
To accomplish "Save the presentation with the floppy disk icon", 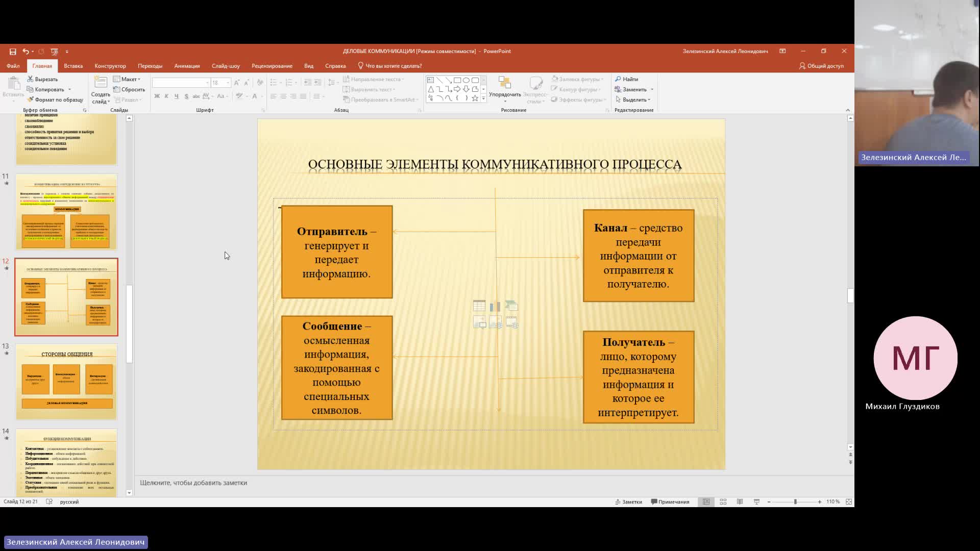I will click(13, 51).
